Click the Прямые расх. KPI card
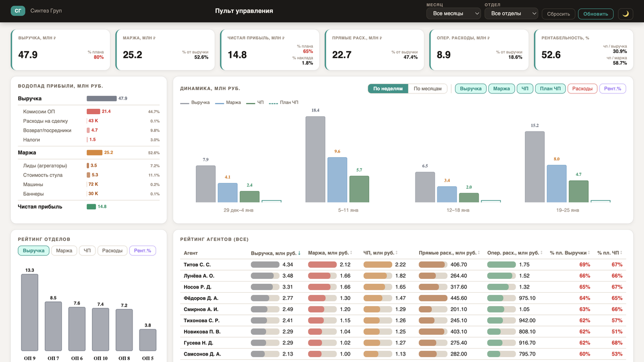 (x=374, y=50)
